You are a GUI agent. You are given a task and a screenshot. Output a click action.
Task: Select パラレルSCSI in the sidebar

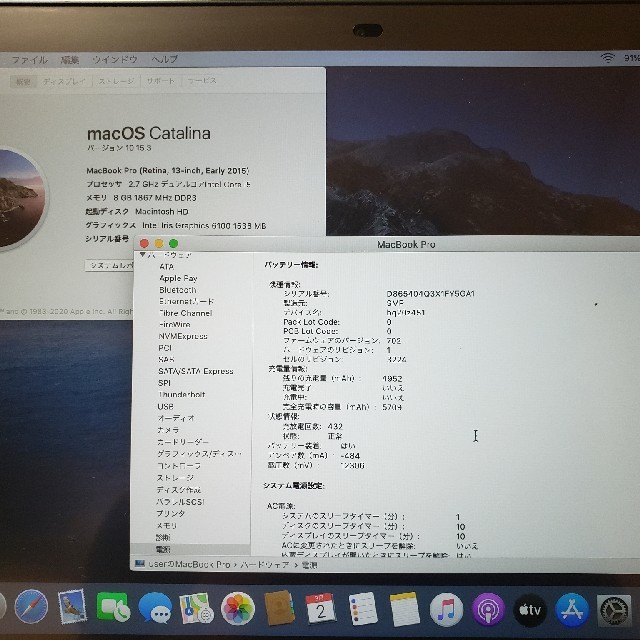click(x=180, y=502)
